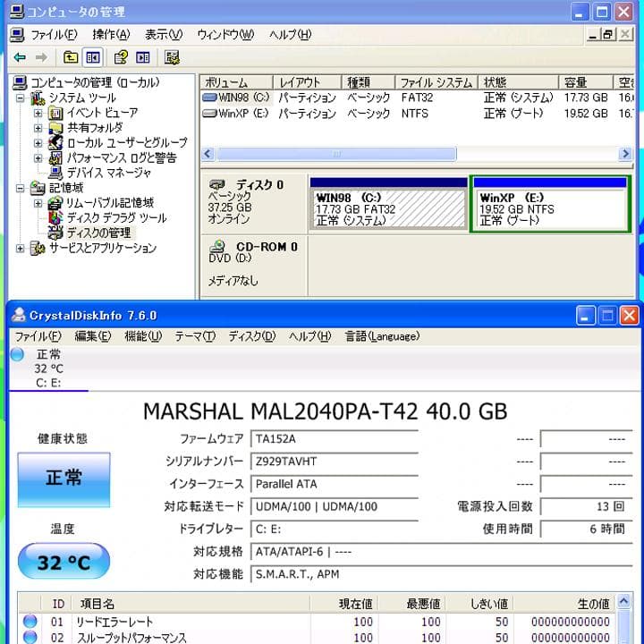The width and height of the screenshot is (644, 644).
Task: Click the ディスク 0 disk icon
Action: pos(216,184)
